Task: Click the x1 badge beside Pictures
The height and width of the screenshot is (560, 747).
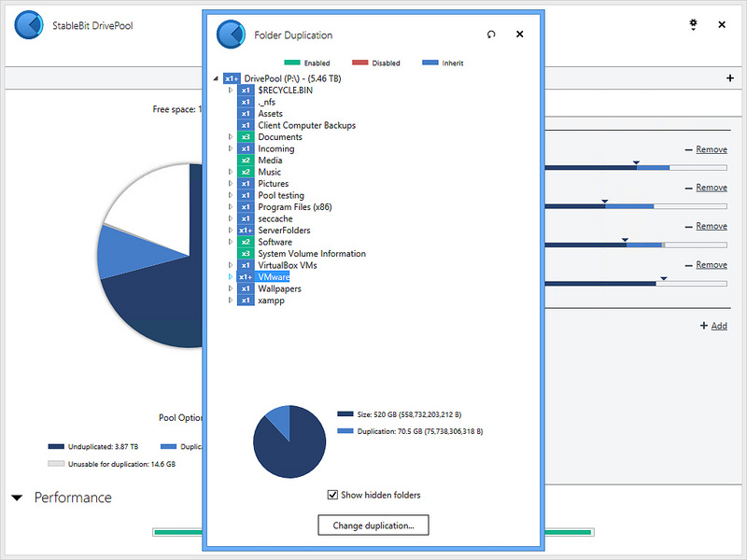Action: (246, 183)
